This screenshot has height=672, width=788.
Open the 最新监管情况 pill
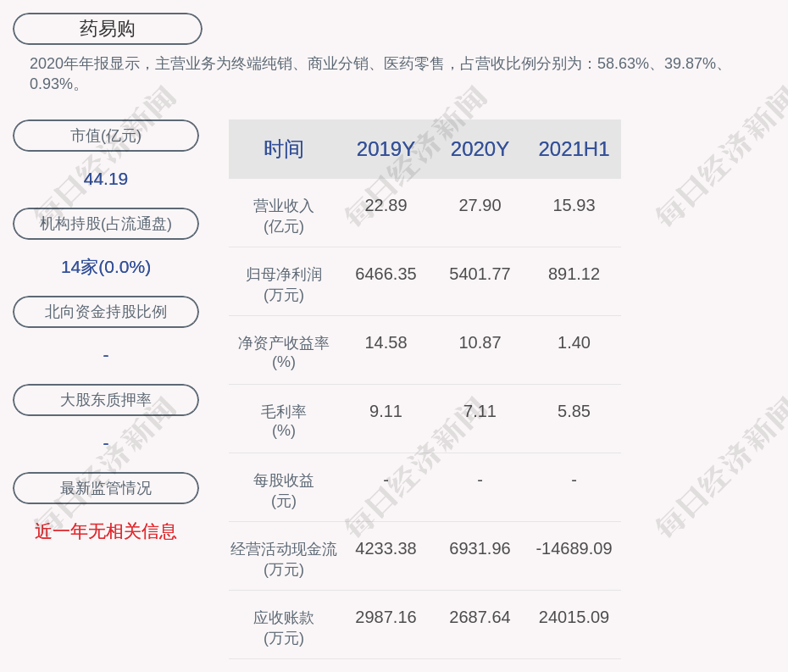(x=106, y=488)
